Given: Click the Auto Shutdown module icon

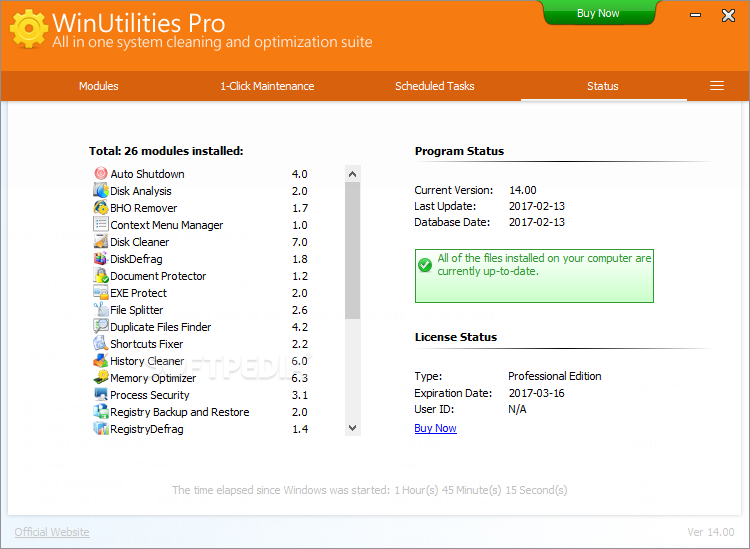Looking at the screenshot, I should (100, 173).
